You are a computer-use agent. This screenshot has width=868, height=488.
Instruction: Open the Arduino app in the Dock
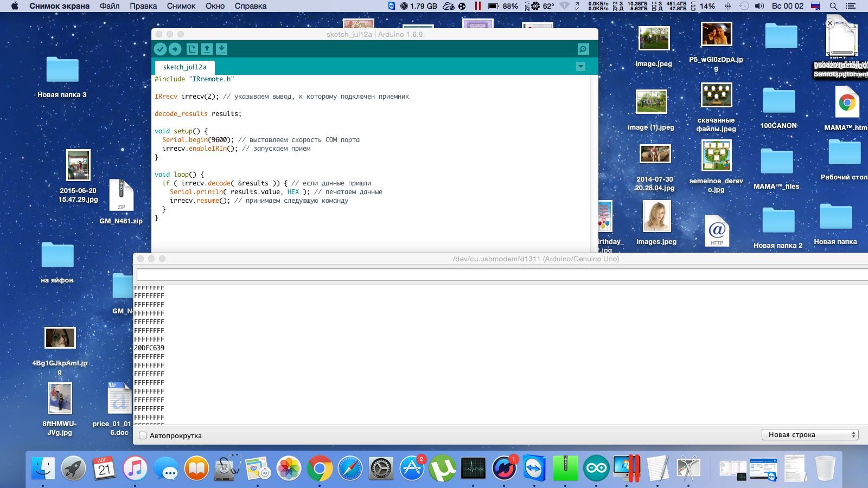[596, 468]
